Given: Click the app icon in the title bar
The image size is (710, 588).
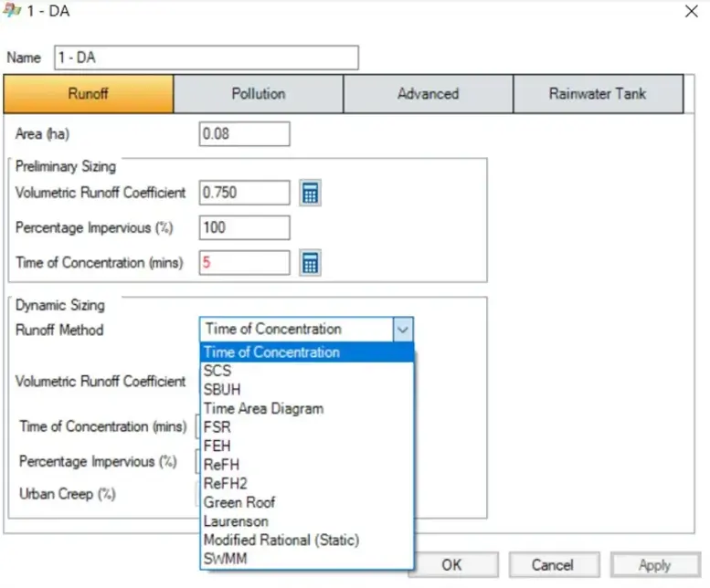Looking at the screenshot, I should pos(12,10).
